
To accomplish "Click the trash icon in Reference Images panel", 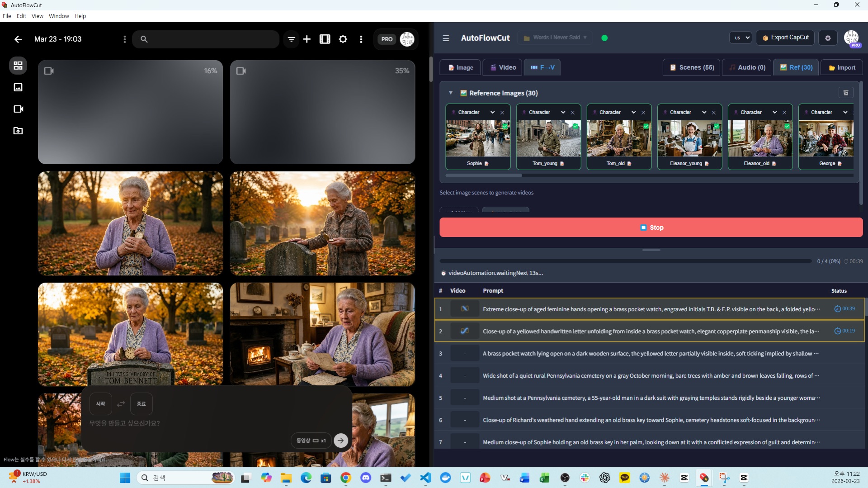I will 845,93.
